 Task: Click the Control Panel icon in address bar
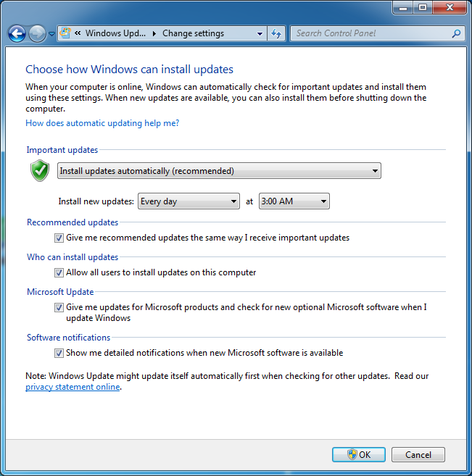click(65, 33)
